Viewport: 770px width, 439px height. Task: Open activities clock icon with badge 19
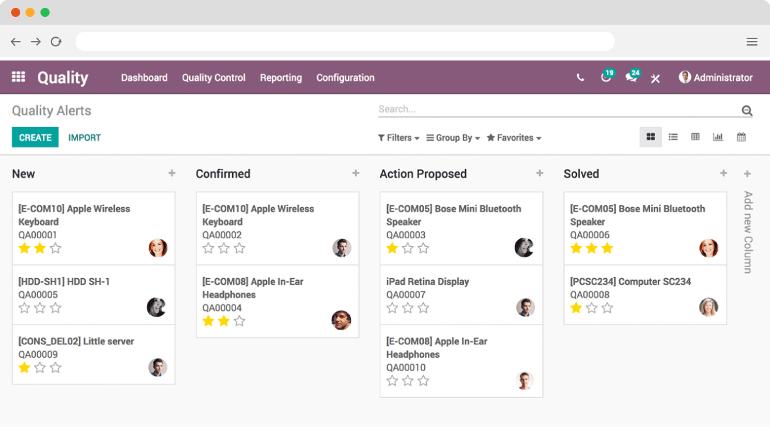tap(607, 76)
